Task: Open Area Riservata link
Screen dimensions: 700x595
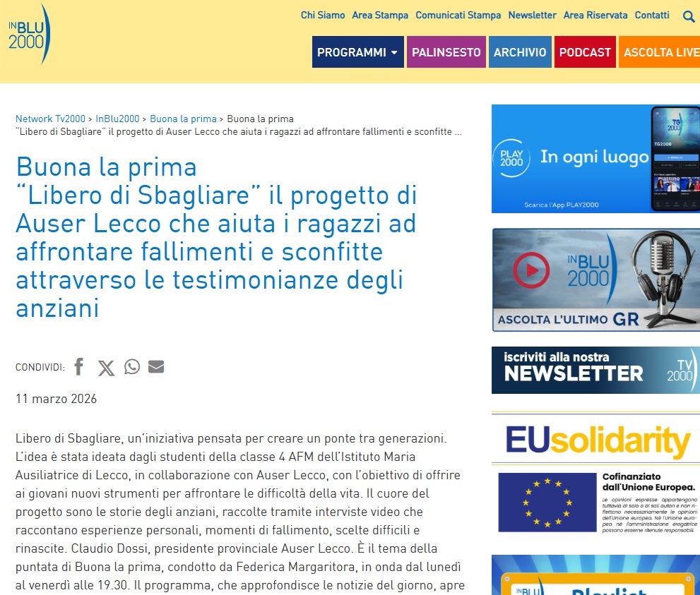Action: pos(595,15)
